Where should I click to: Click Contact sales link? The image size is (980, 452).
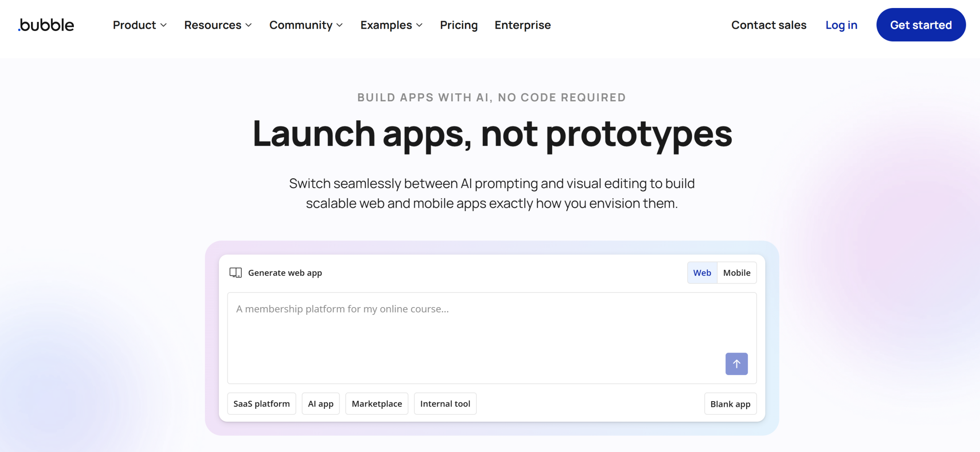769,25
